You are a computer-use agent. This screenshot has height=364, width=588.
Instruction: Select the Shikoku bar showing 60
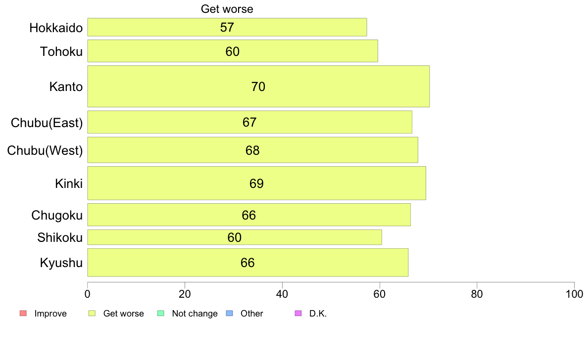click(235, 237)
